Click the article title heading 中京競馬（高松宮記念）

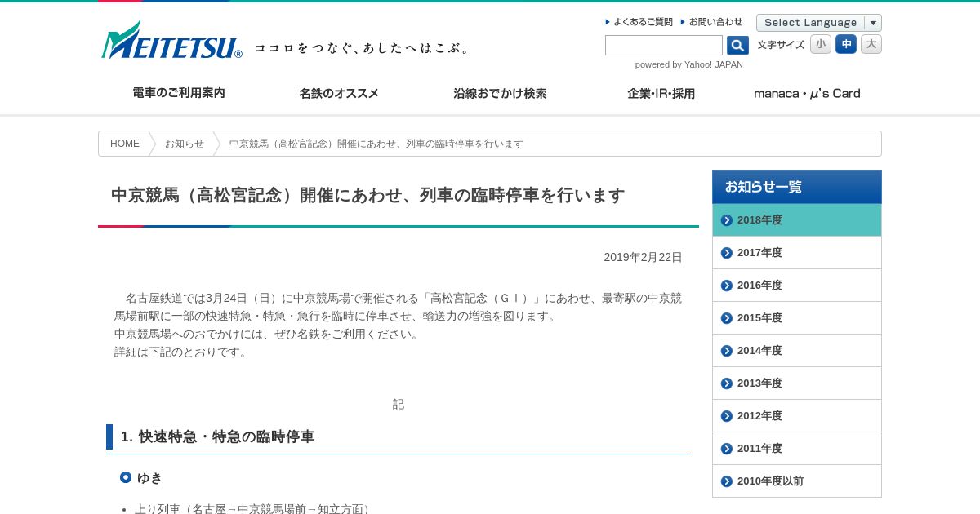pyautogui.click(x=367, y=195)
